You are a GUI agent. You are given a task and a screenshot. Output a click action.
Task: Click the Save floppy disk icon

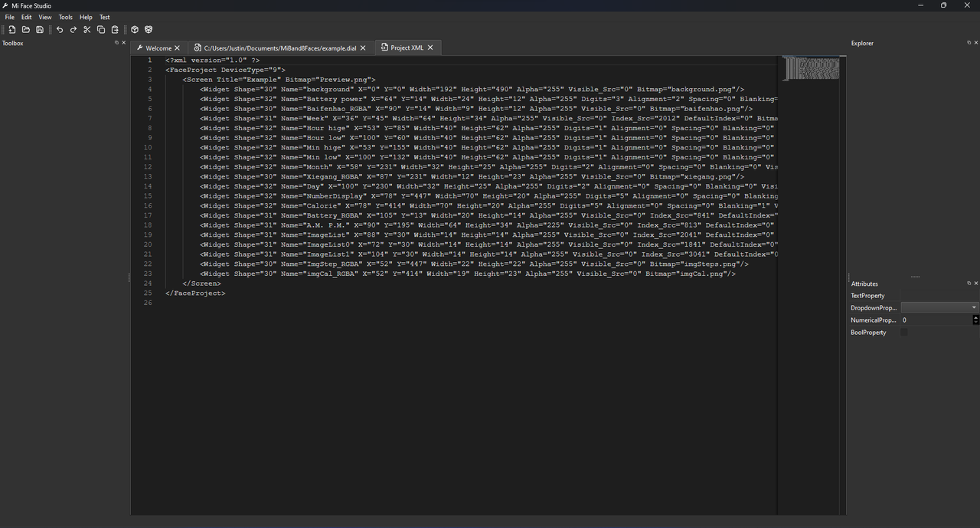pyautogui.click(x=40, y=30)
